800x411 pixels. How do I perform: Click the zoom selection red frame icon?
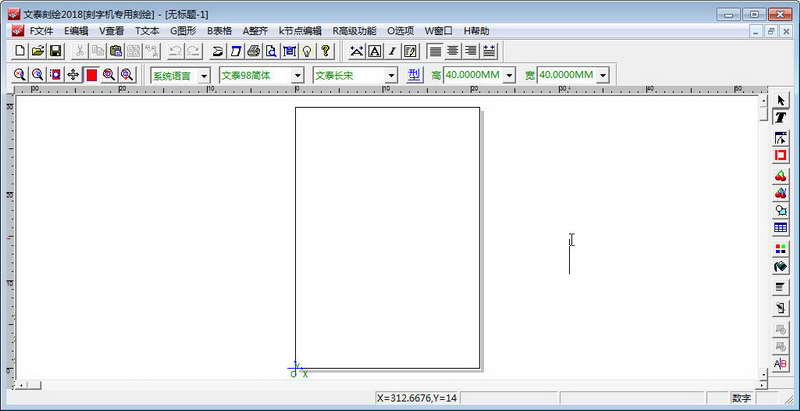coord(55,75)
